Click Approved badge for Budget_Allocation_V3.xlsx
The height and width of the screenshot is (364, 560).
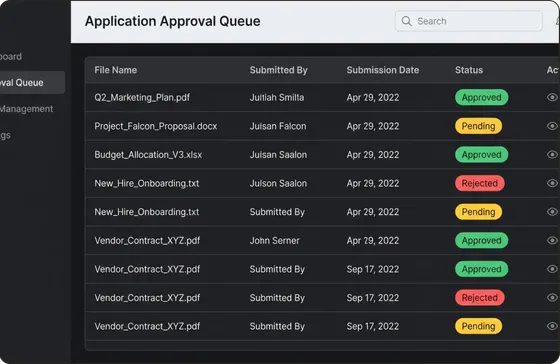pyautogui.click(x=481, y=154)
